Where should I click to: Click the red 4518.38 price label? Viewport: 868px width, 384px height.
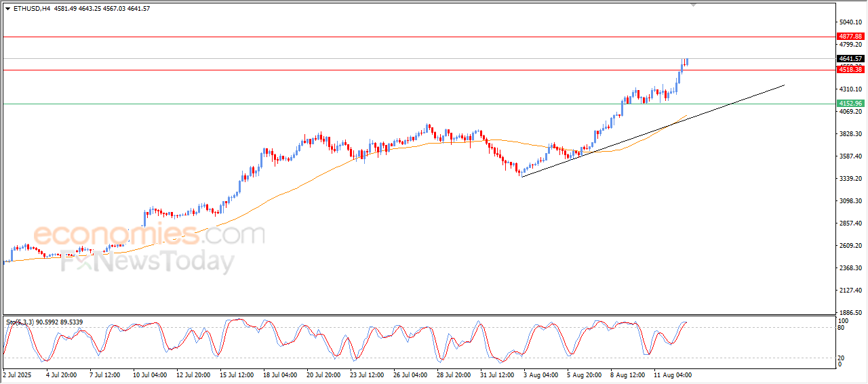pyautogui.click(x=850, y=70)
